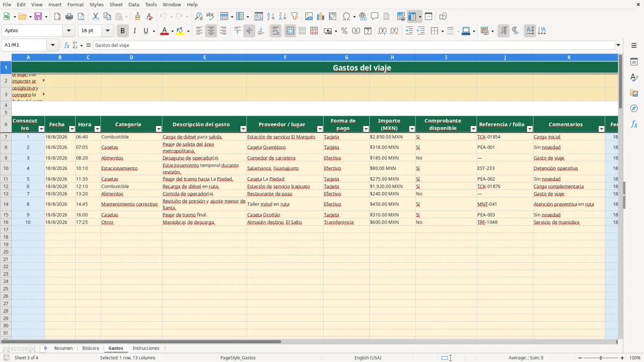Open sidebar Styles panel icon
Viewport: 644px width, 362px height.
tap(634, 78)
